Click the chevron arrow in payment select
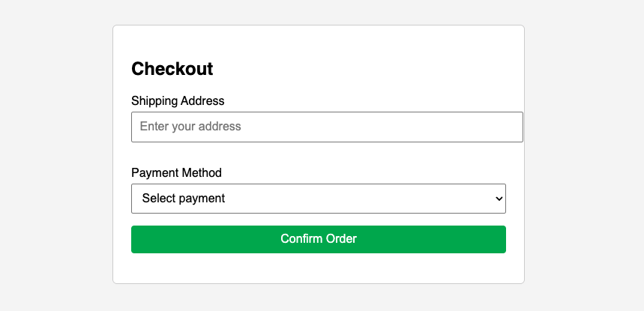 pyautogui.click(x=499, y=199)
